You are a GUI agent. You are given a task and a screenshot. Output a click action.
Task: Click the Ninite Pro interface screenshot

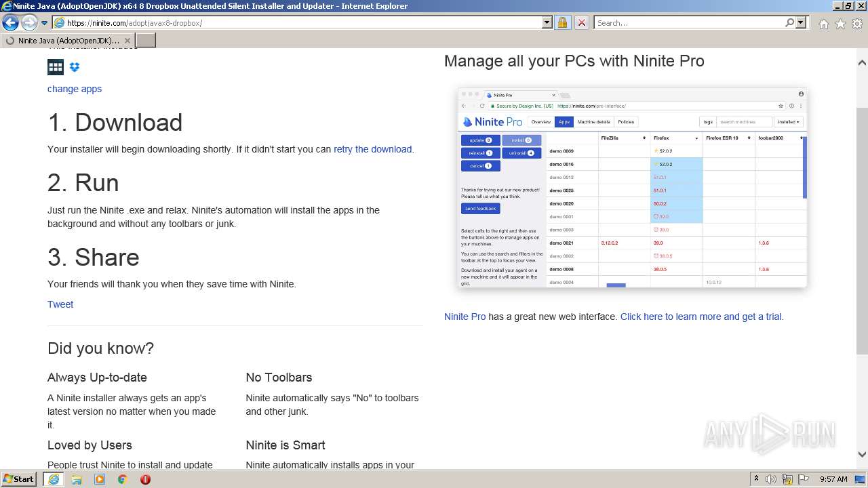click(632, 188)
